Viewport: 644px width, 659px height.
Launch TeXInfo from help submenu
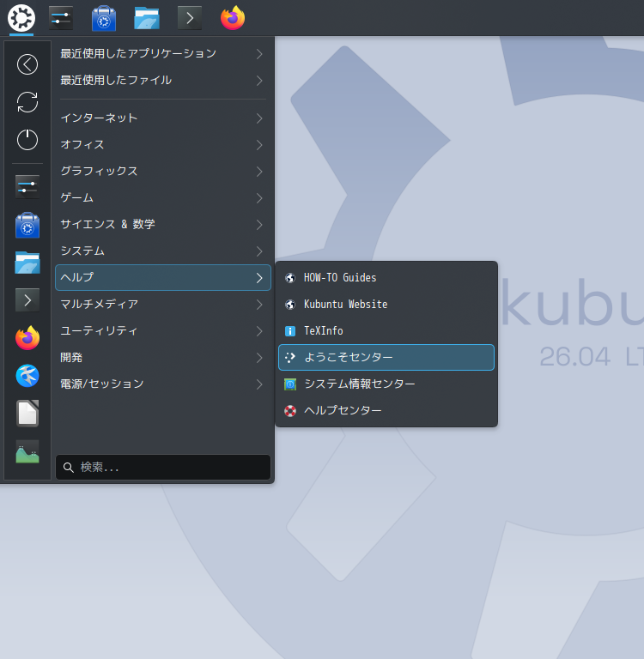pos(386,330)
